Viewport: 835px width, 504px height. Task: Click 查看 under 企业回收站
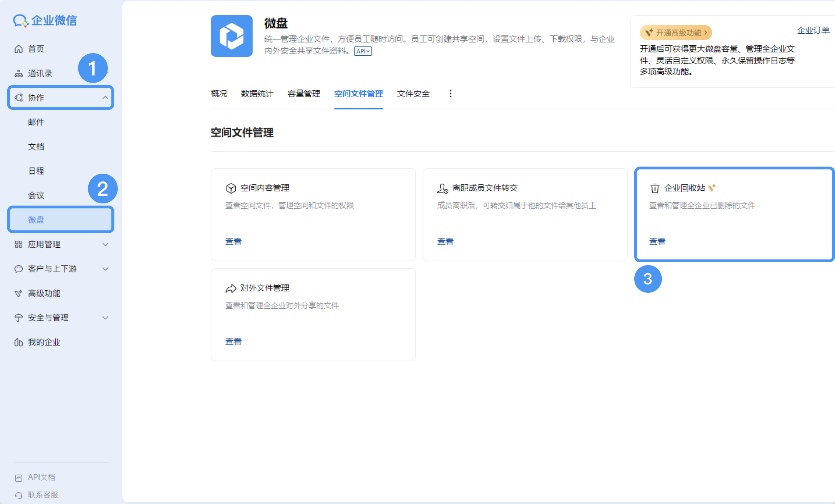657,241
